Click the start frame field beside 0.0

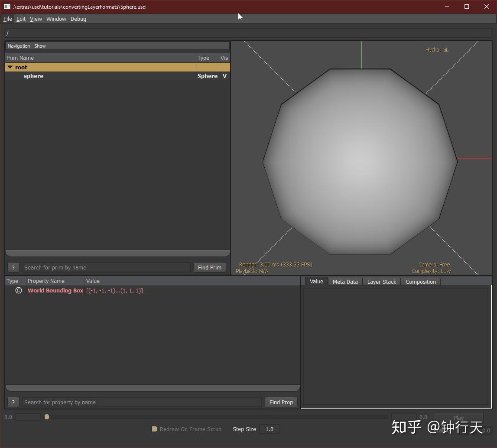click(x=28, y=417)
